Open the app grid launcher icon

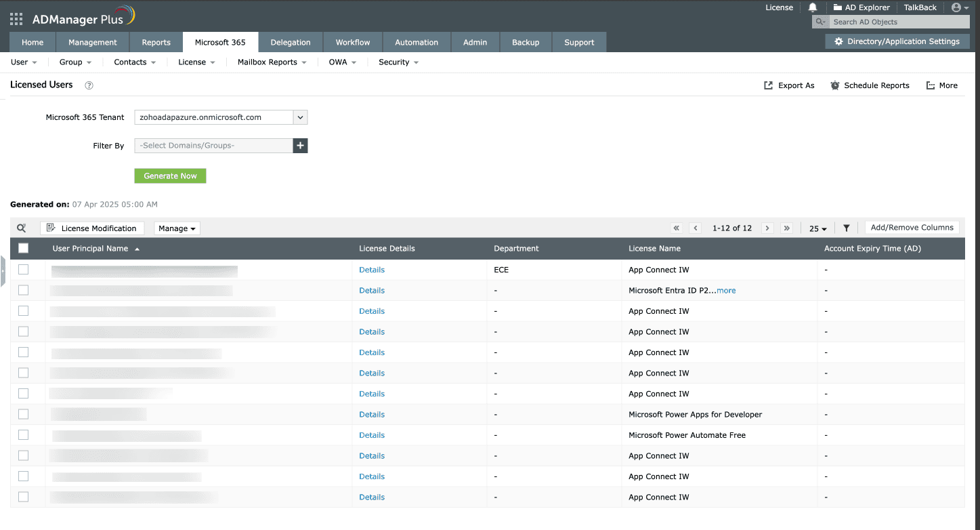(x=16, y=19)
